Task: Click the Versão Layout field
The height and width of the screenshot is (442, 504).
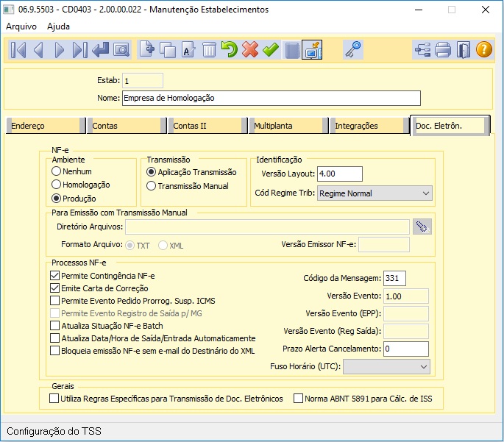Action: click(x=340, y=174)
